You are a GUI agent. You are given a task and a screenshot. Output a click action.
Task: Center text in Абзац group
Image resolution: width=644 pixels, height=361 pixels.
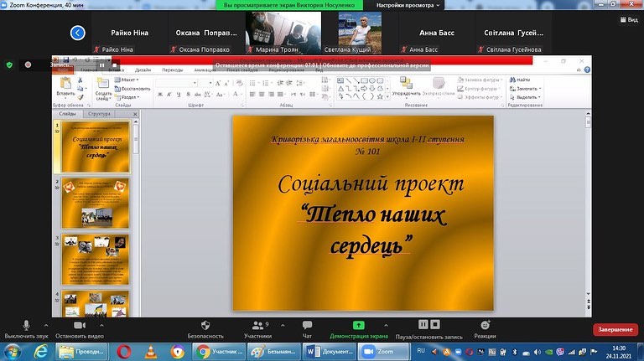tap(262, 95)
